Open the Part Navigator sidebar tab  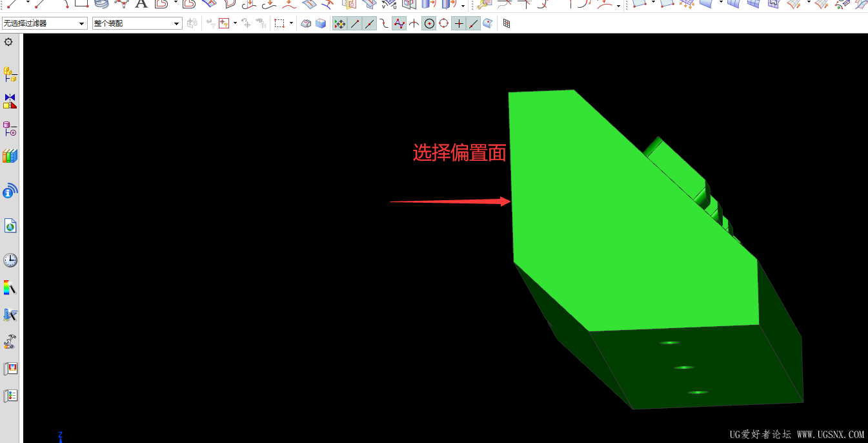(10, 129)
